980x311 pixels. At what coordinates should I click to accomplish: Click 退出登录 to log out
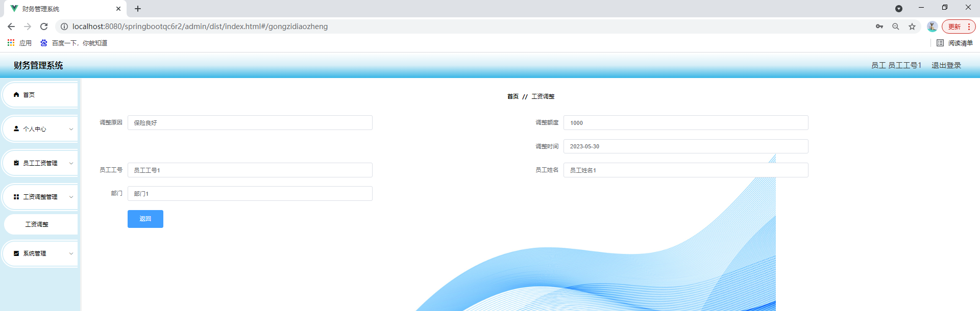(x=946, y=65)
